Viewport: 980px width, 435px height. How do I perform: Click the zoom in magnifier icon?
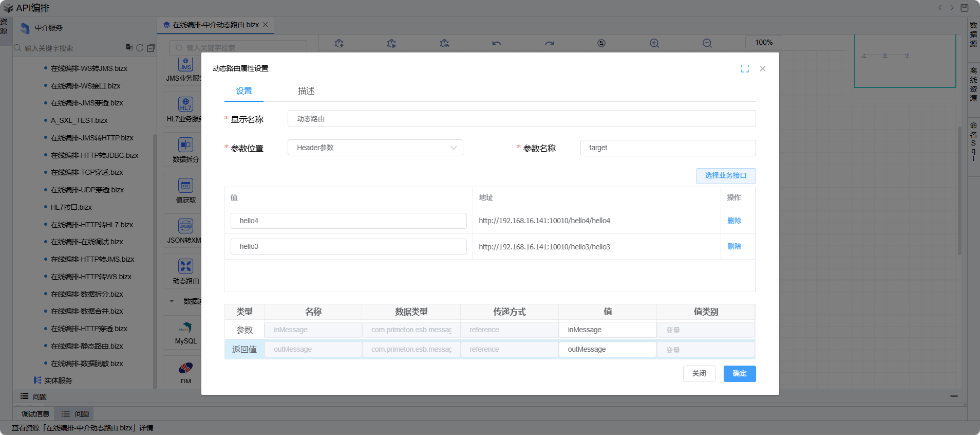coord(654,44)
